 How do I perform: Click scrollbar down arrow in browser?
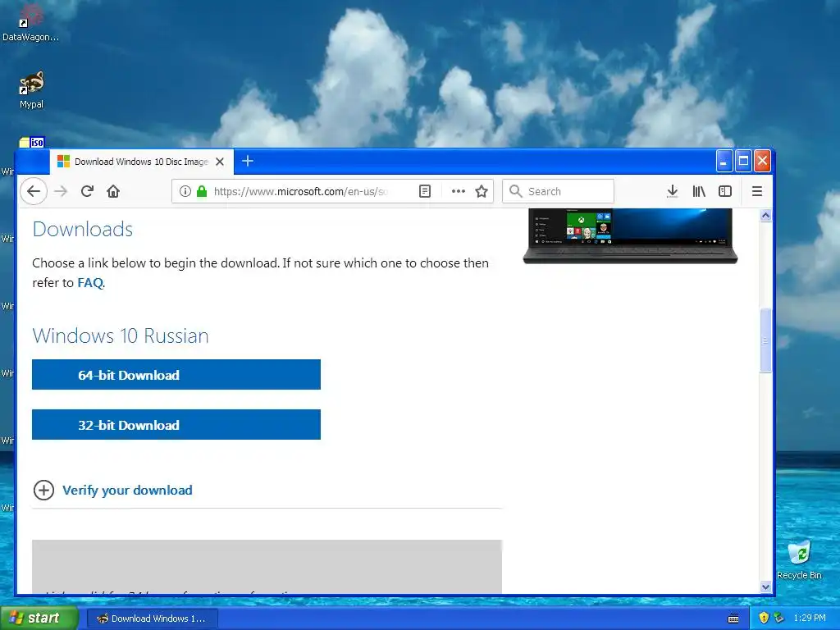tap(765, 587)
